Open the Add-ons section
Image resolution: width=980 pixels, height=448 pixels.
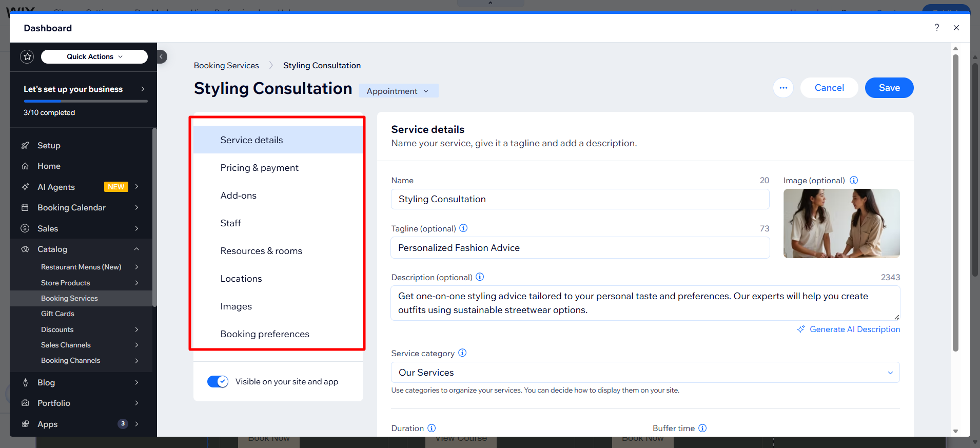click(278, 196)
